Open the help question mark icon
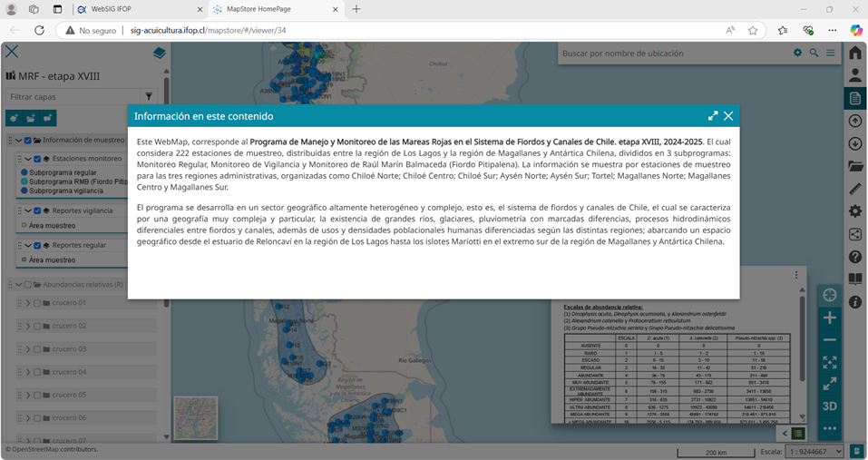This screenshot has height=460, width=868. click(x=855, y=257)
